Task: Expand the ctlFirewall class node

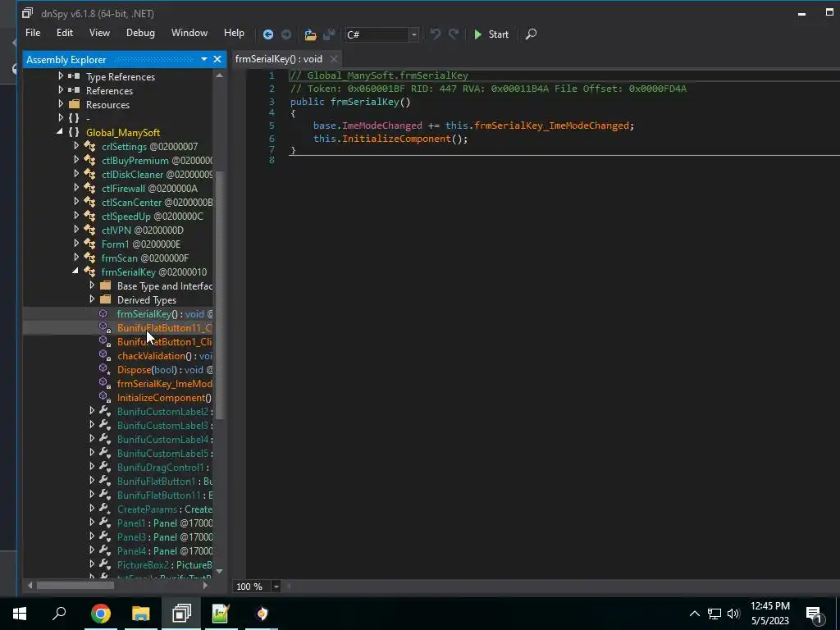Action: 76,188
